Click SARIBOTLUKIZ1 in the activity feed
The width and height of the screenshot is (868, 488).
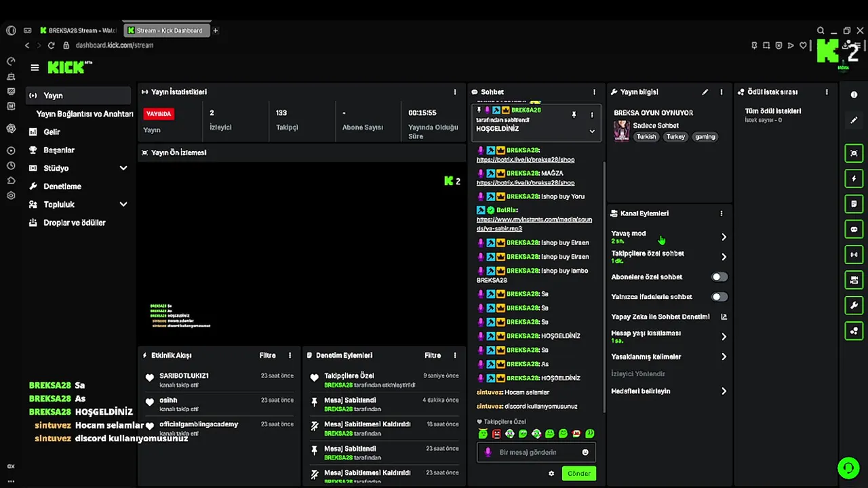tap(184, 375)
